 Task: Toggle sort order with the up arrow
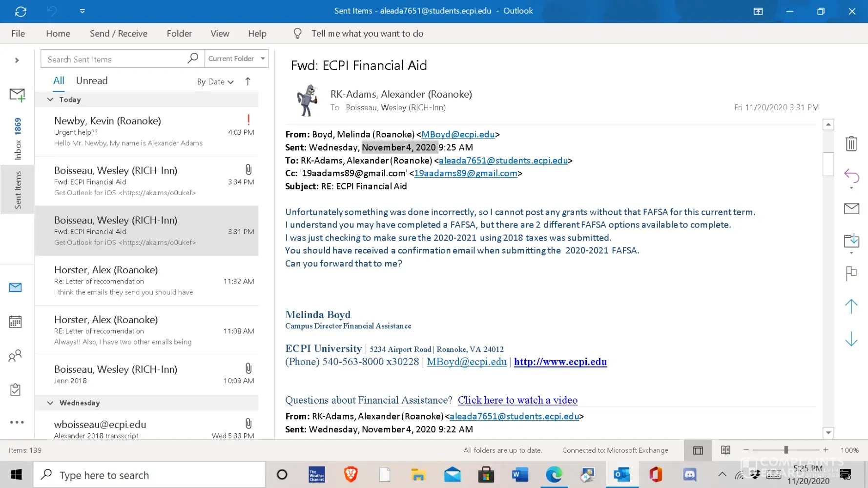[248, 81]
